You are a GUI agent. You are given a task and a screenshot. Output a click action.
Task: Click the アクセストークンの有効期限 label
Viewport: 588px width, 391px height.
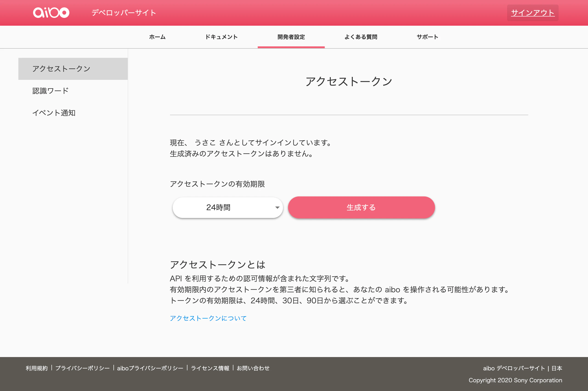click(217, 184)
